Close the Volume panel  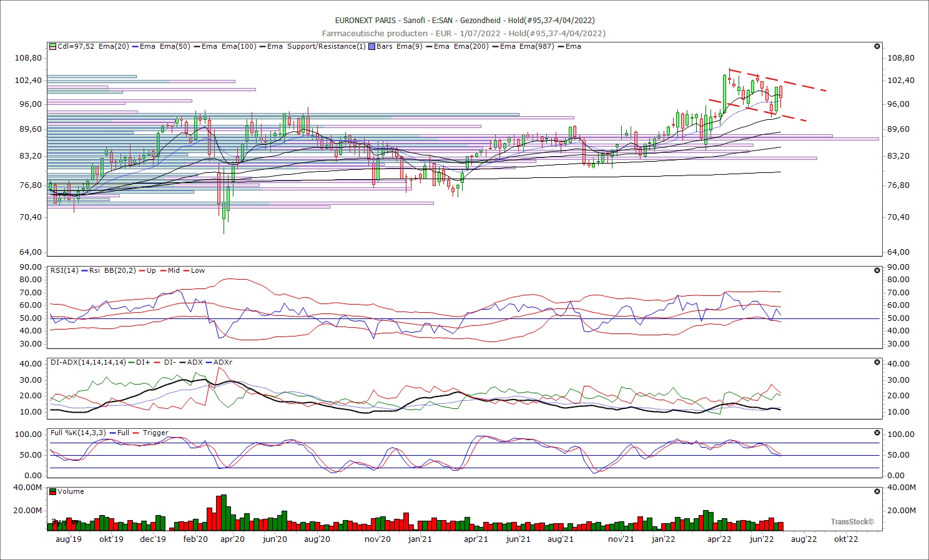click(x=877, y=491)
